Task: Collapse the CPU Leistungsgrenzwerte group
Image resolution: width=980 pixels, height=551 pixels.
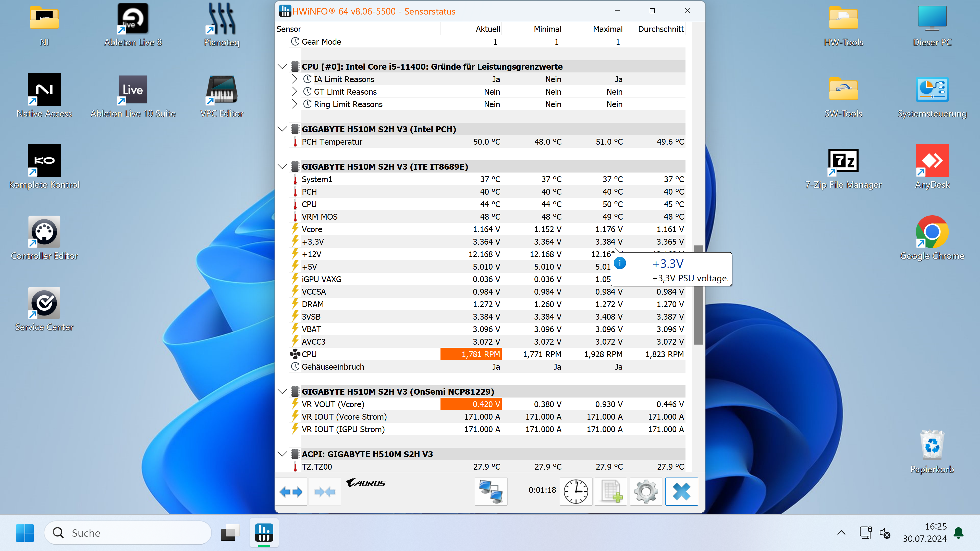Action: click(282, 67)
